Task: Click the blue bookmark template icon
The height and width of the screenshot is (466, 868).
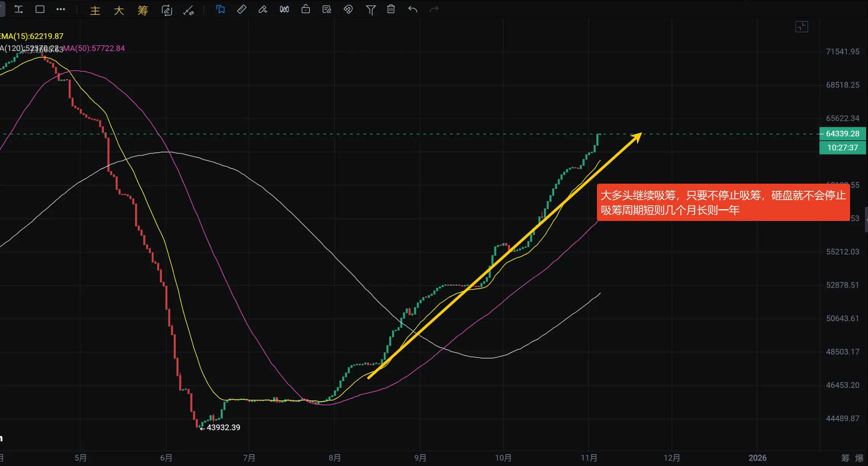Action: click(x=220, y=10)
